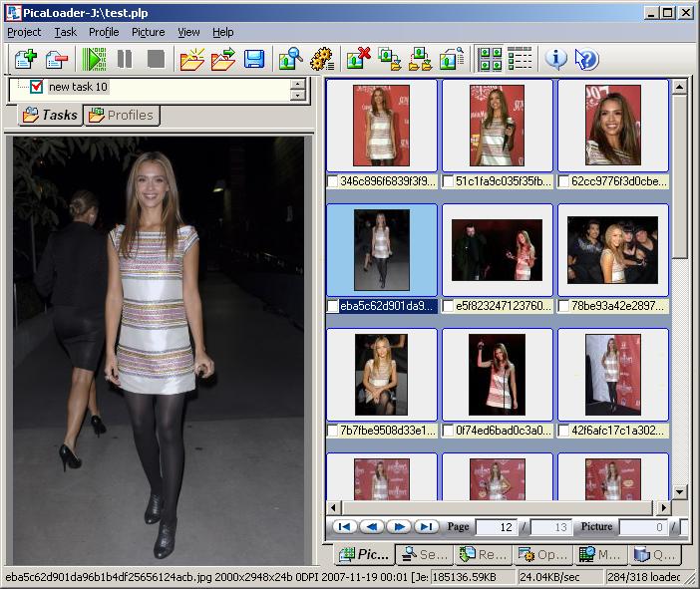This screenshot has height=589, width=700.
Task: Check the 7b7fbe9508d33e1 picture checkbox
Action: click(333, 431)
